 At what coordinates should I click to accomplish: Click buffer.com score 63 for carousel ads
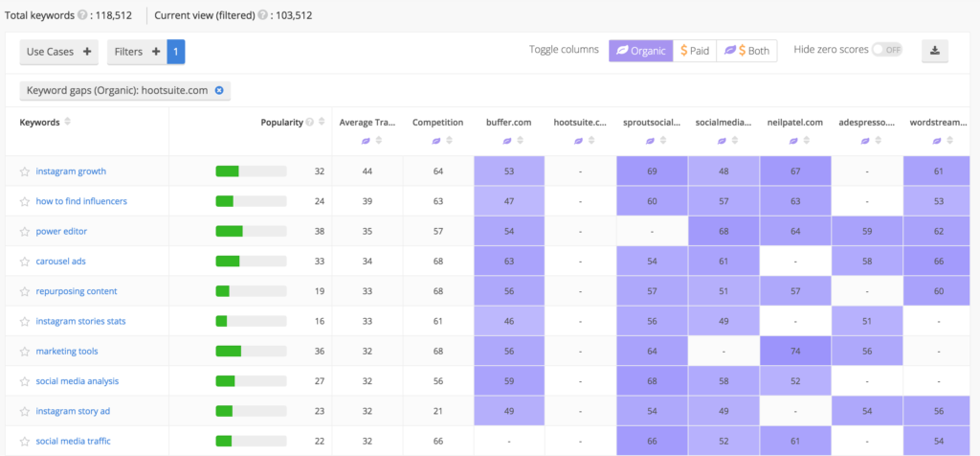[509, 262]
